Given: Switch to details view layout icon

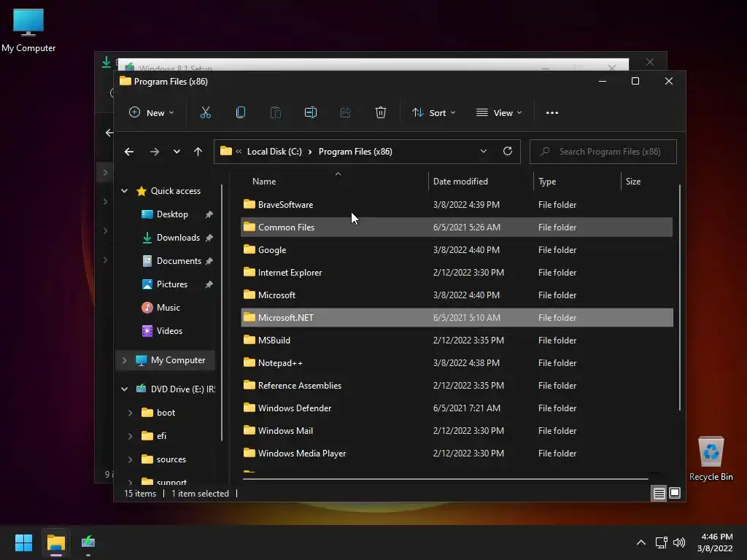Looking at the screenshot, I should coord(659,494).
